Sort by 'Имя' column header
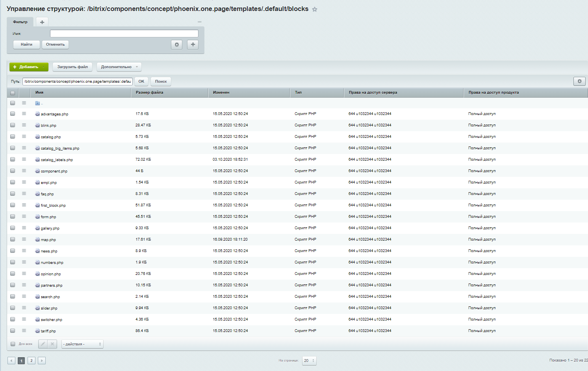Viewport: 588px width, 371px height. click(x=80, y=93)
